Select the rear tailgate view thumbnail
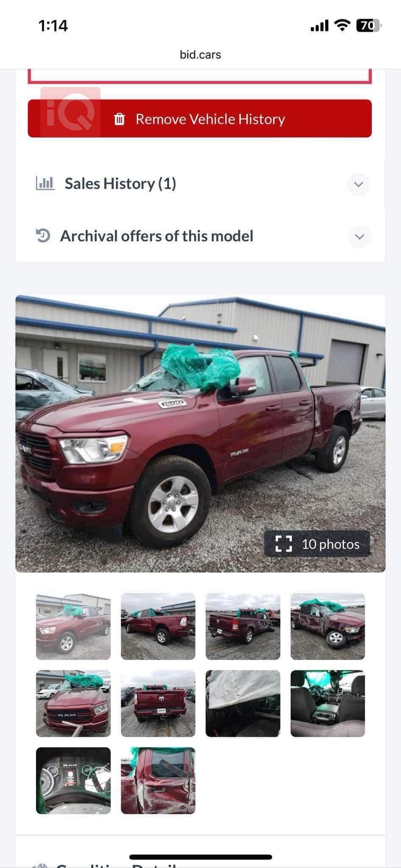 [158, 703]
